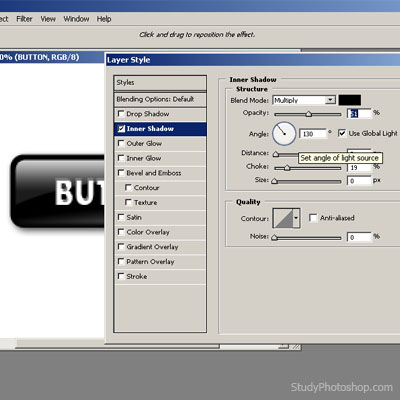The image size is (400, 400).
Task: Click the Noise slider handle
Action: pos(274,237)
